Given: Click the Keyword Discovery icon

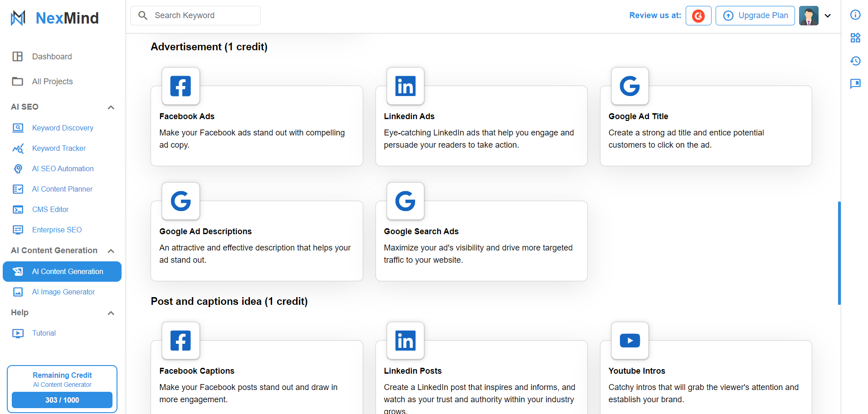Looking at the screenshot, I should pos(18,128).
